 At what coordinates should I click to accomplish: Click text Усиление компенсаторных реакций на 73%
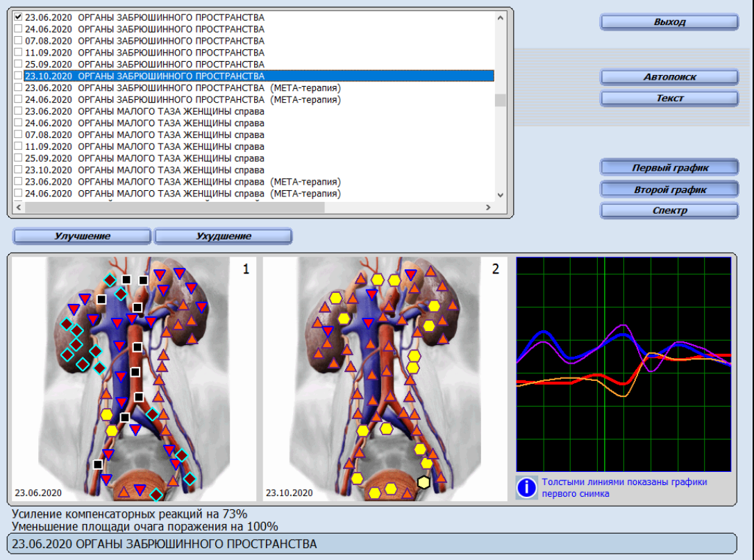tap(129, 514)
